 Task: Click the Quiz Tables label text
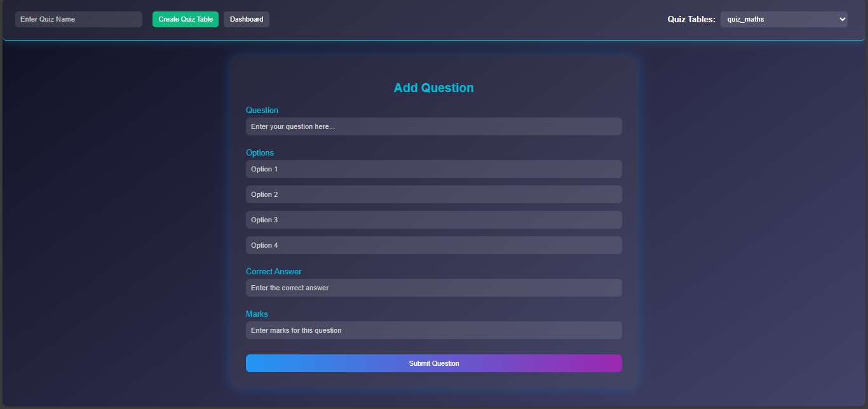[x=691, y=19]
